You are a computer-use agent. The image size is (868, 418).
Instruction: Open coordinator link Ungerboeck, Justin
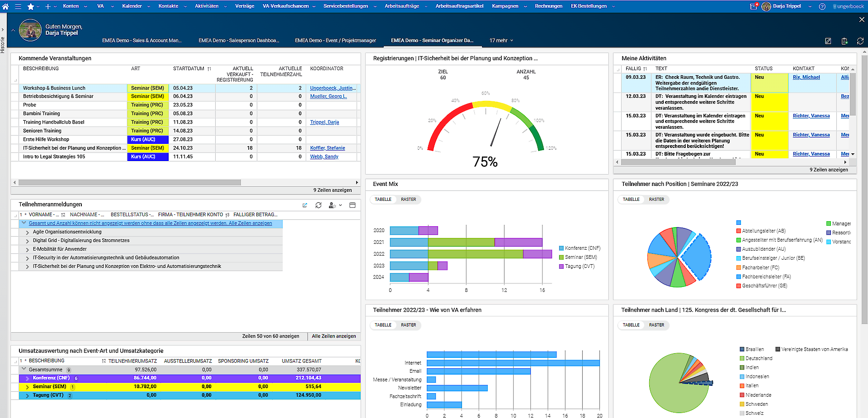pyautogui.click(x=333, y=88)
